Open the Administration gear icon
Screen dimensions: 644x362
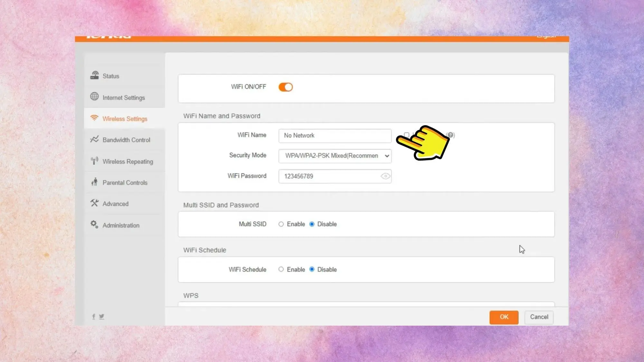coord(94,224)
